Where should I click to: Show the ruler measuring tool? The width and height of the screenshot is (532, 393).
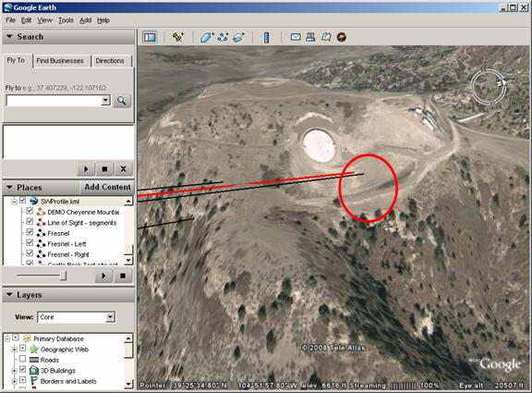coord(266,37)
